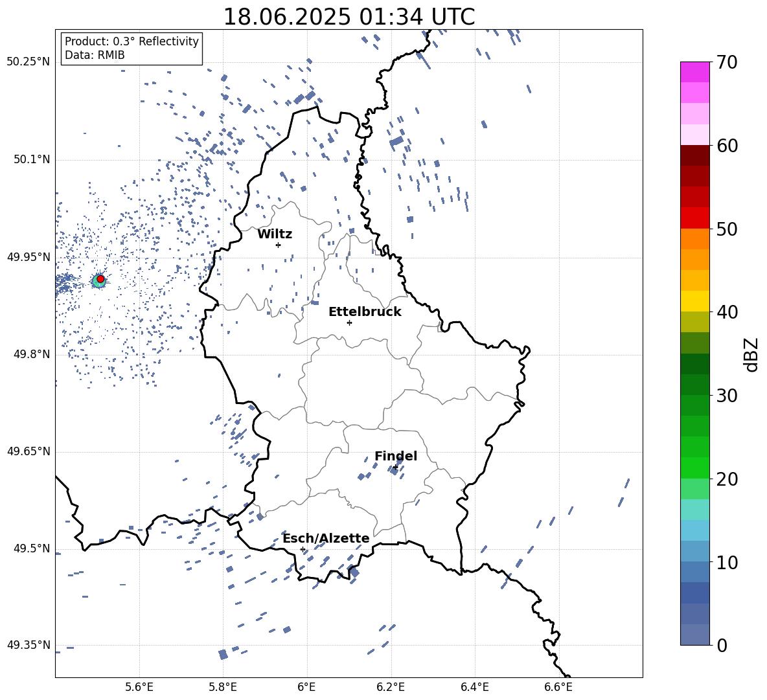Click the bright red swatch above 50 dBZ
The height and width of the screenshot is (700, 767).
(694, 218)
